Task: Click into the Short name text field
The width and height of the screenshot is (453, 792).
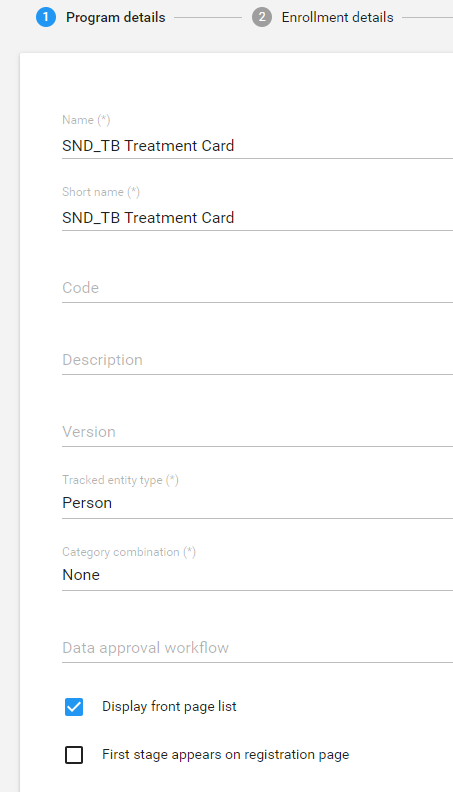Action: pos(258,218)
